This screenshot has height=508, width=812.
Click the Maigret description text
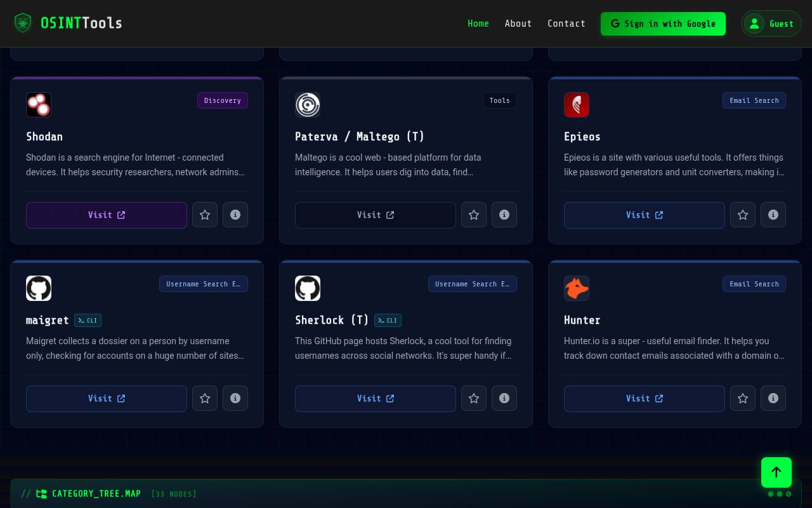point(137,348)
